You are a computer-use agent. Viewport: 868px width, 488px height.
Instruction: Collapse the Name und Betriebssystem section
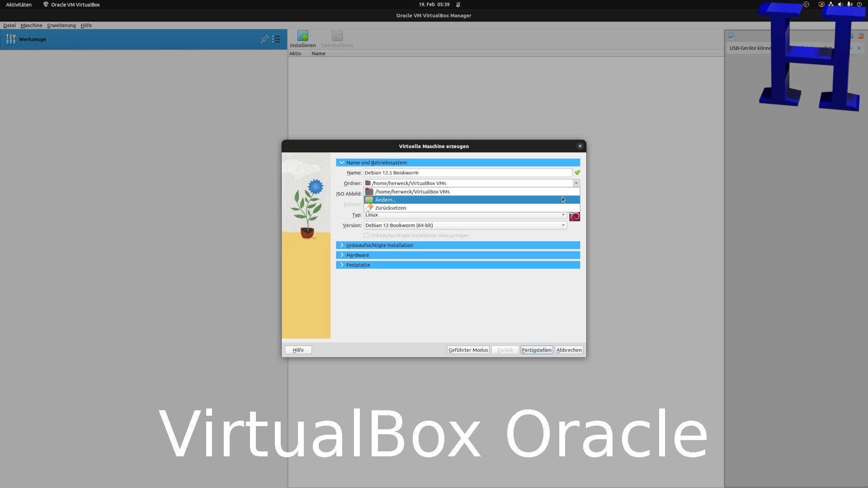point(458,163)
